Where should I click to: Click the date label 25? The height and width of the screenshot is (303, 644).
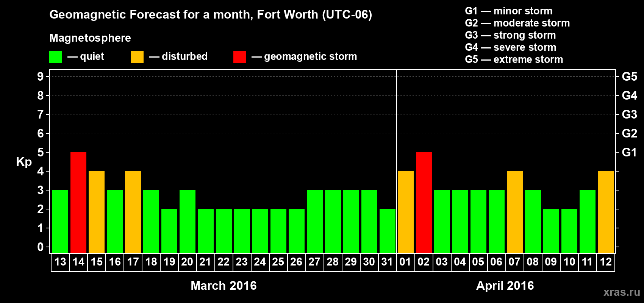tap(278, 262)
